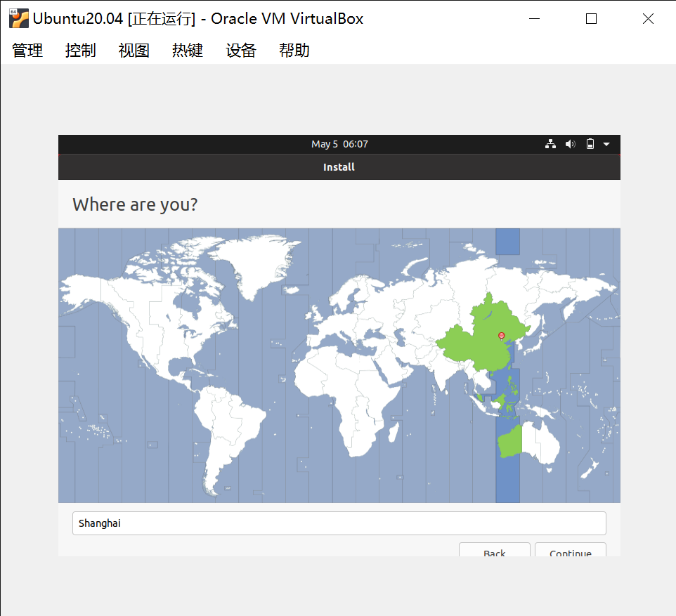Click the red location pin on map

(502, 336)
